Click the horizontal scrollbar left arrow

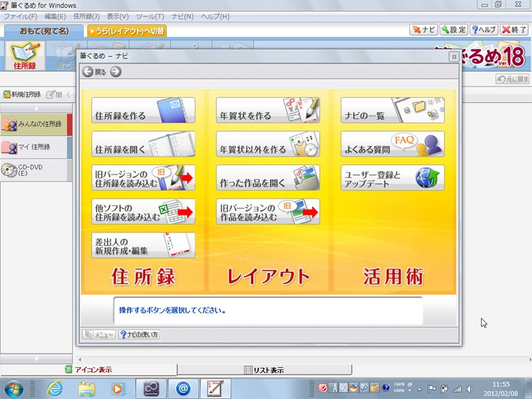(x=80, y=359)
